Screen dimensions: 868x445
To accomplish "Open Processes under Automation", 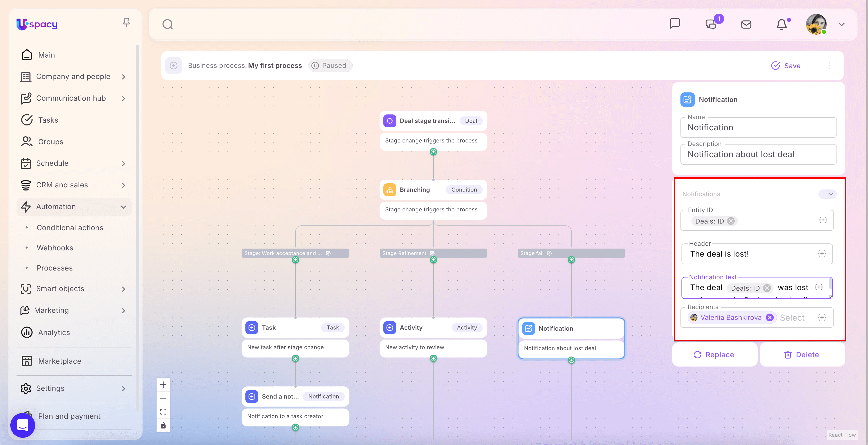I will 55,268.
